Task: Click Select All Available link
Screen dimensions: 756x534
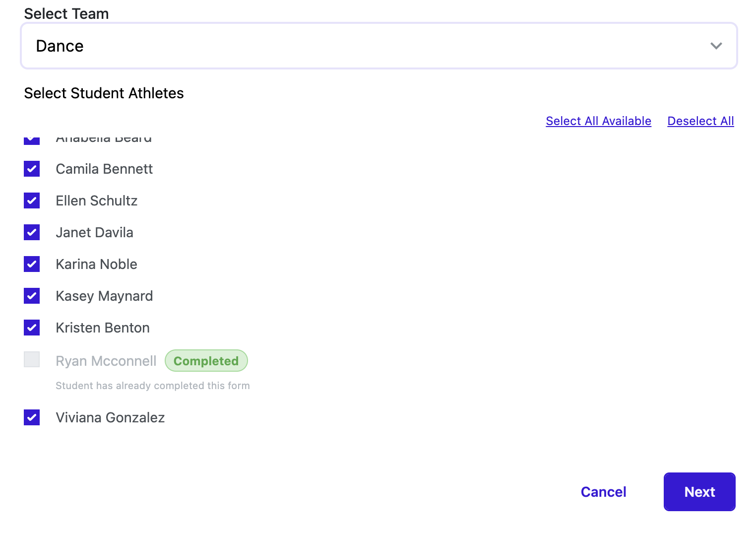Action: coord(598,121)
